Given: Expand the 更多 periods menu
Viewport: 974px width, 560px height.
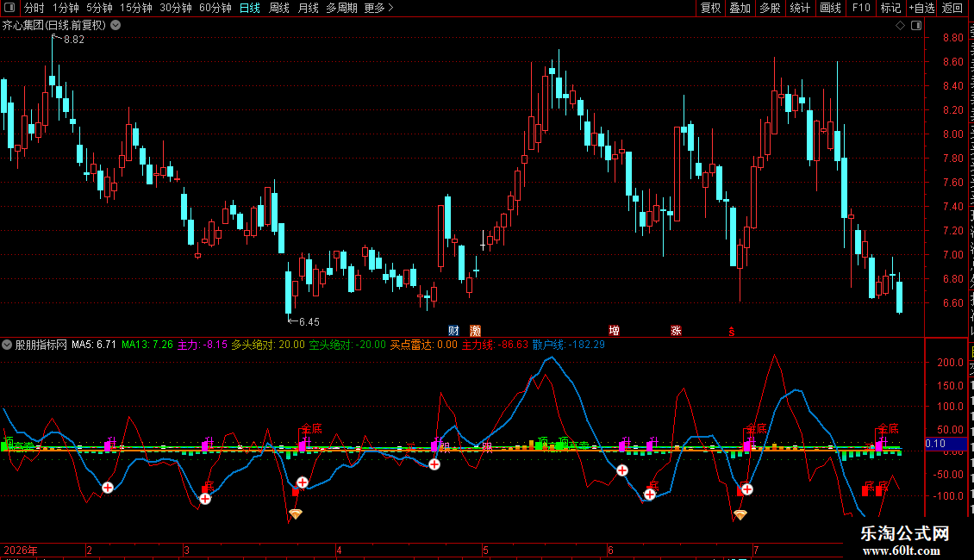Looking at the screenshot, I should [378, 8].
